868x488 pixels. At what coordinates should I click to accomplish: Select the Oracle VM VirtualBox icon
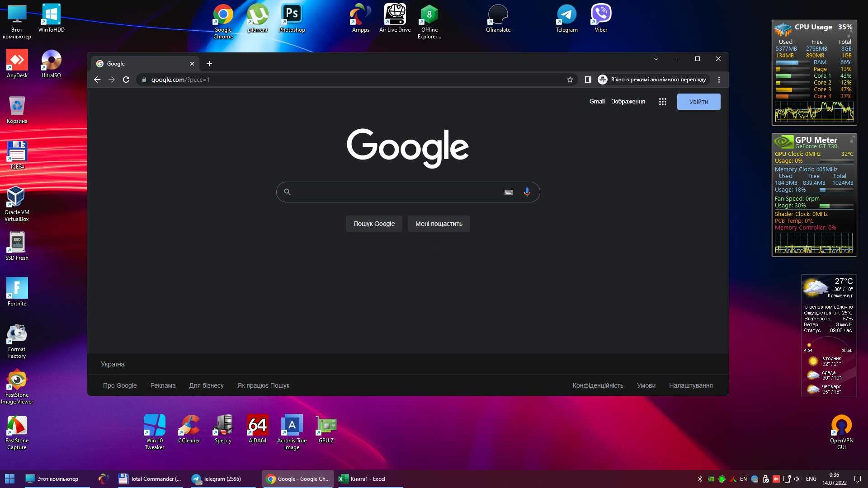pyautogui.click(x=17, y=203)
